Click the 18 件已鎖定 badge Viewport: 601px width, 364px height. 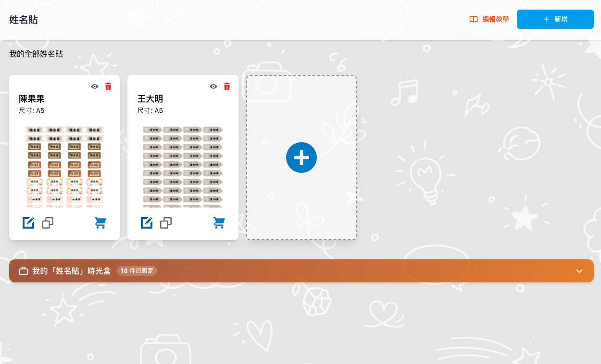coord(137,270)
